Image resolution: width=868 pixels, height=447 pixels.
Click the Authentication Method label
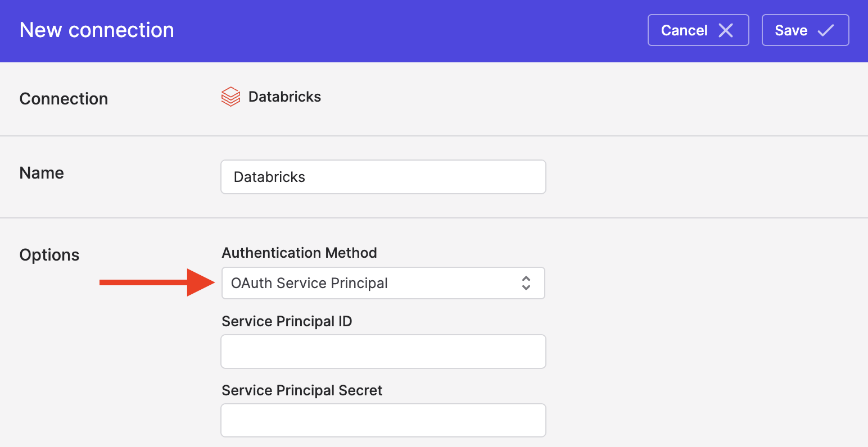[299, 253]
